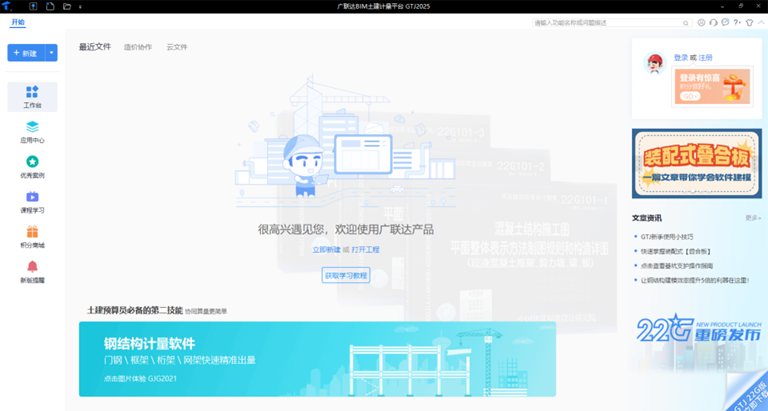Open 积分商城 points mall
Image resolution: width=768 pixels, height=411 pixels.
coord(32,236)
